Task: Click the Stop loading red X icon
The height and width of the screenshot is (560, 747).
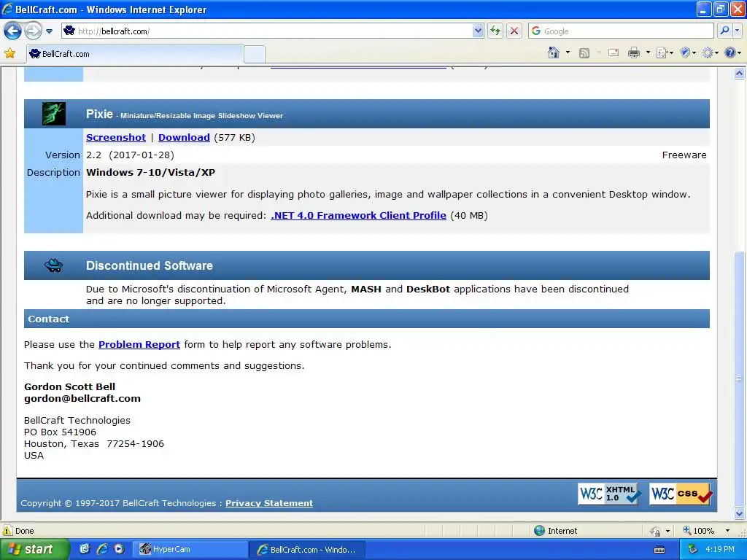Action: click(x=514, y=31)
